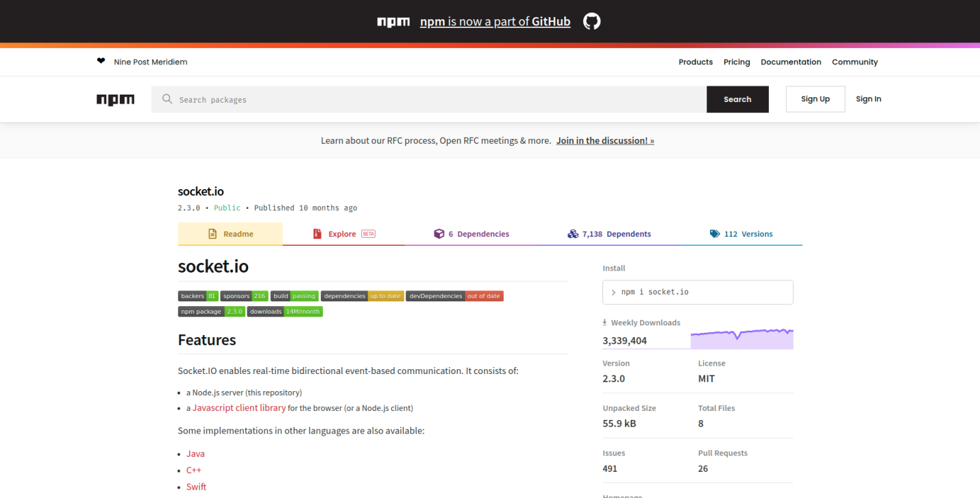Click the Search button
980x498 pixels.
[737, 99]
